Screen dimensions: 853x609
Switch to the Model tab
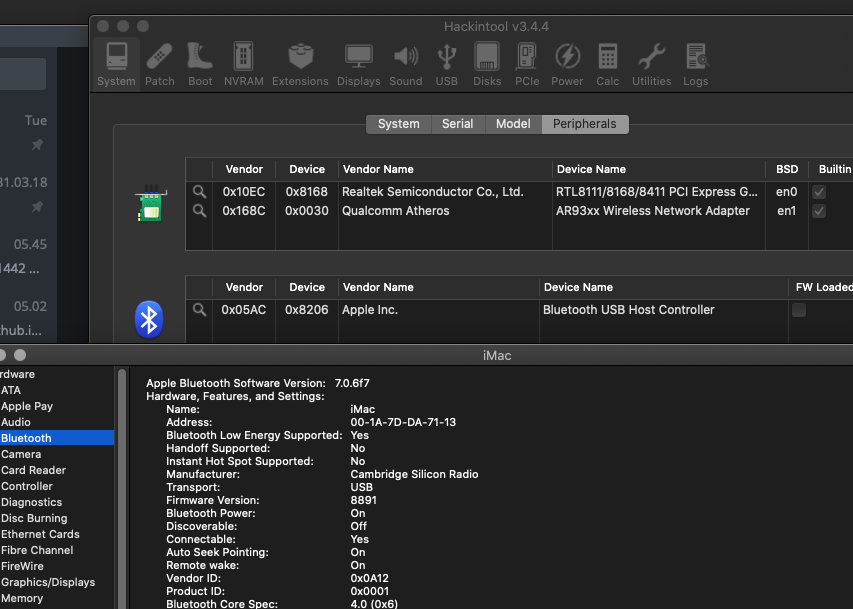coord(513,124)
